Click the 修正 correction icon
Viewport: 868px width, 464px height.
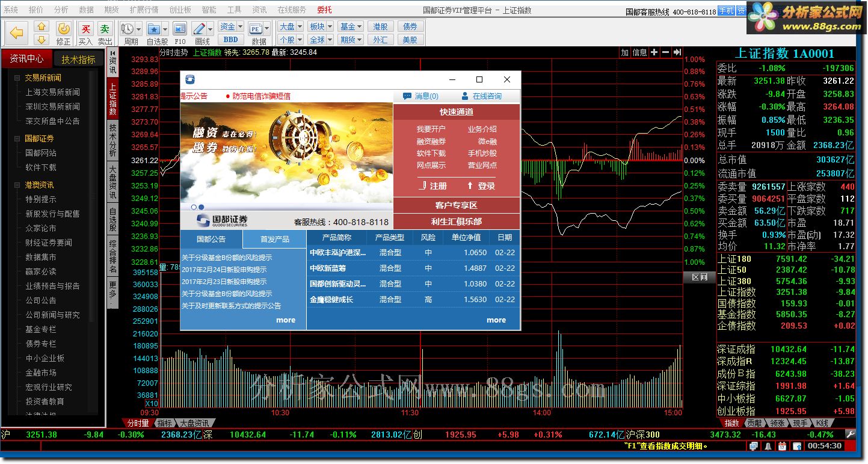[x=63, y=29]
